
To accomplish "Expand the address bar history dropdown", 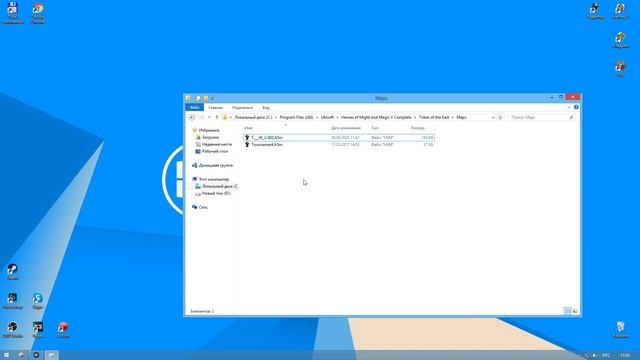I will point(493,118).
